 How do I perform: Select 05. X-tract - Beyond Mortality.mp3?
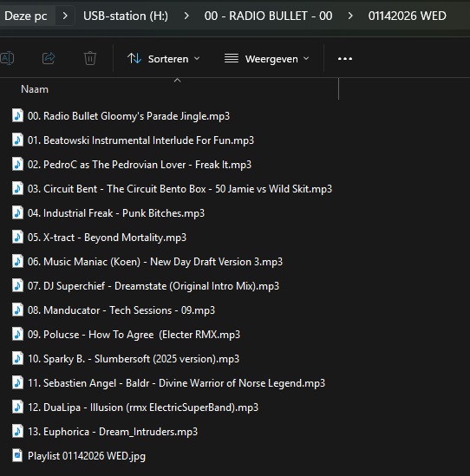pyautogui.click(x=108, y=238)
